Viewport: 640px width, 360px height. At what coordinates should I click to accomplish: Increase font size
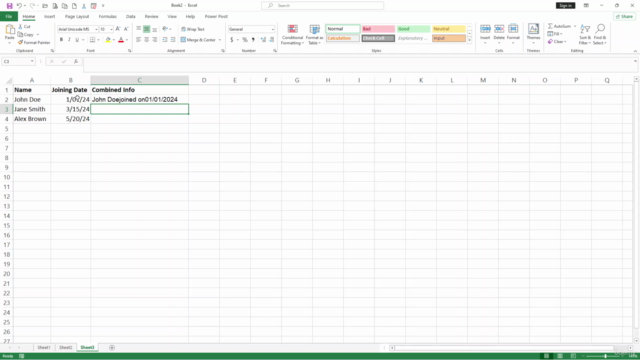118,29
